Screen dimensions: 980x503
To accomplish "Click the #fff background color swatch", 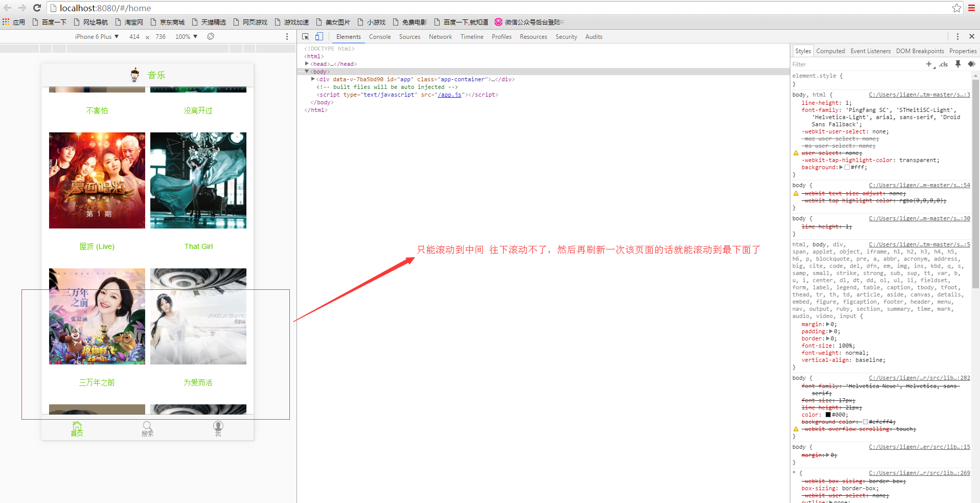I will pos(847,167).
